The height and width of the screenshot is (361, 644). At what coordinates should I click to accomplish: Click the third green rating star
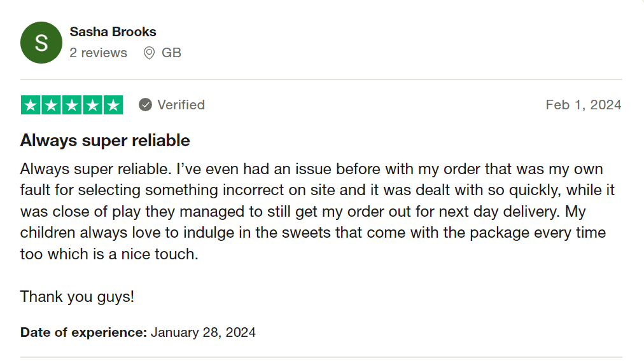tap(71, 105)
